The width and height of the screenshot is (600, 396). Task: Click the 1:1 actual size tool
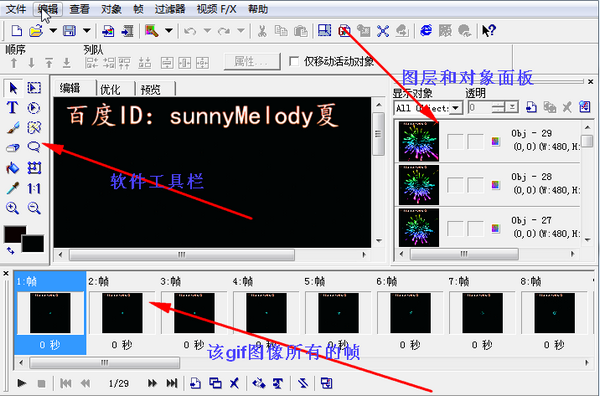34,188
